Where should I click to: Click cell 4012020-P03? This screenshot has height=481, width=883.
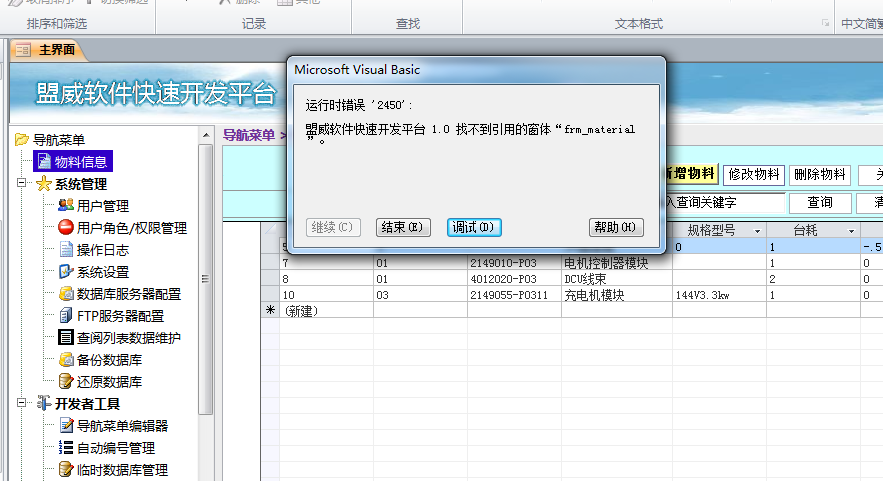click(514, 279)
